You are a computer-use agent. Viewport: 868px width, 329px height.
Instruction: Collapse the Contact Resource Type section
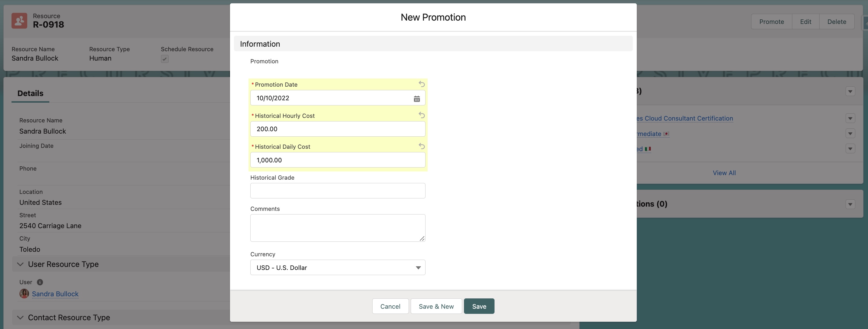point(20,317)
